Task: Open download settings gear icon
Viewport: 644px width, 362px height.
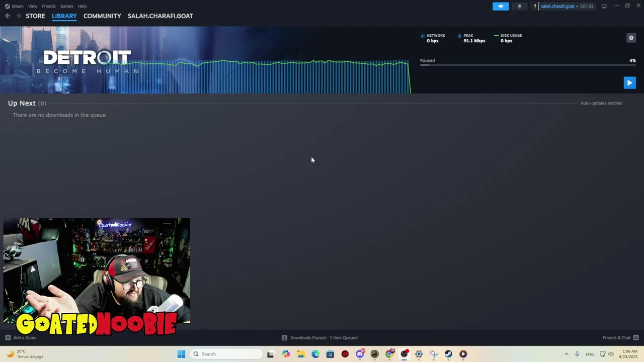Action: [631, 38]
